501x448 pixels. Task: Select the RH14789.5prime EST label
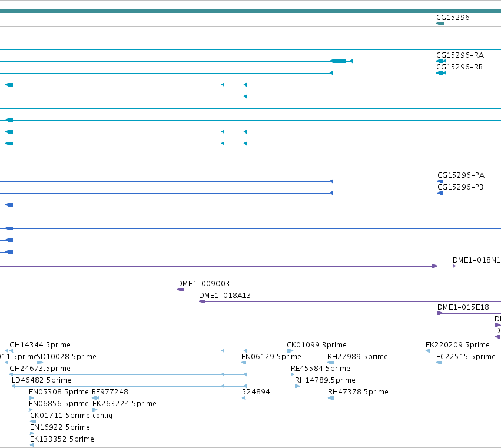pyautogui.click(x=325, y=380)
